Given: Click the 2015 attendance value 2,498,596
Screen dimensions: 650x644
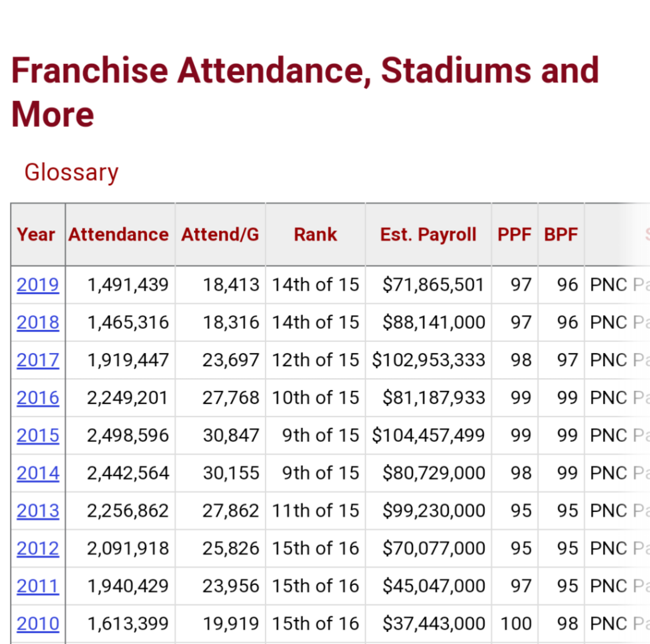Looking at the screenshot, I should tap(128, 435).
